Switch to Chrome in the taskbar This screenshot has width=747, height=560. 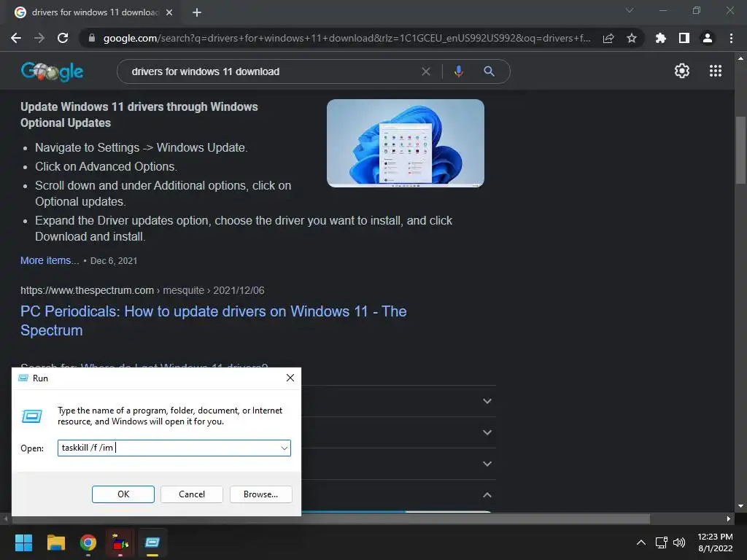click(x=88, y=542)
